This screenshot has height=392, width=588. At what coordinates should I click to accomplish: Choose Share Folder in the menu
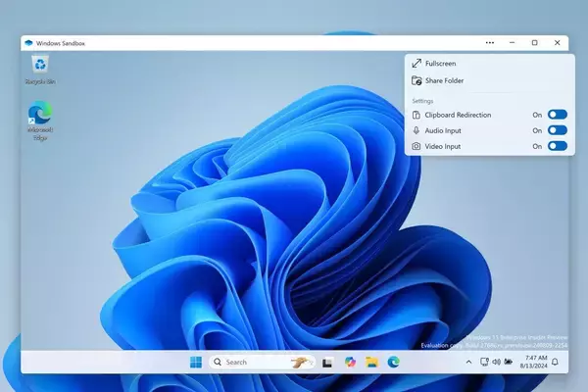(445, 80)
